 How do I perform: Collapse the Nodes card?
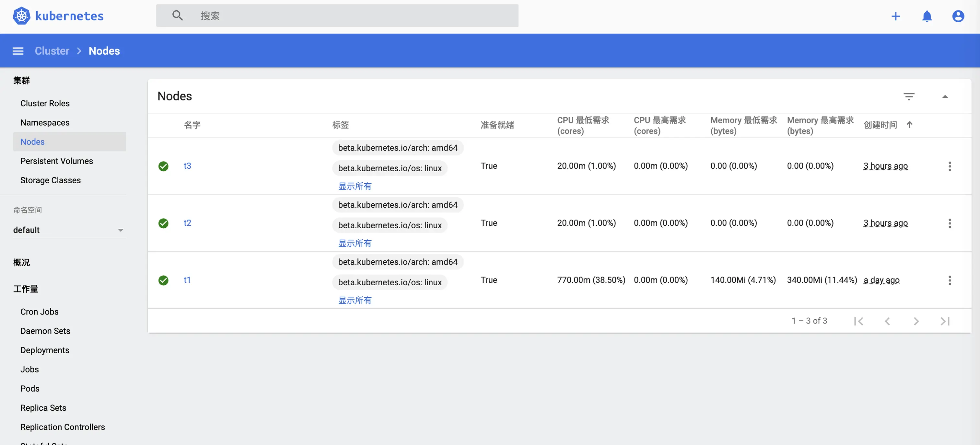tap(945, 97)
